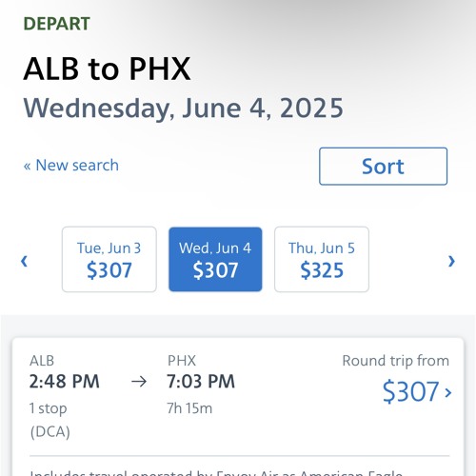Click the Wednesday, June 4, 2025 date text

(x=184, y=109)
